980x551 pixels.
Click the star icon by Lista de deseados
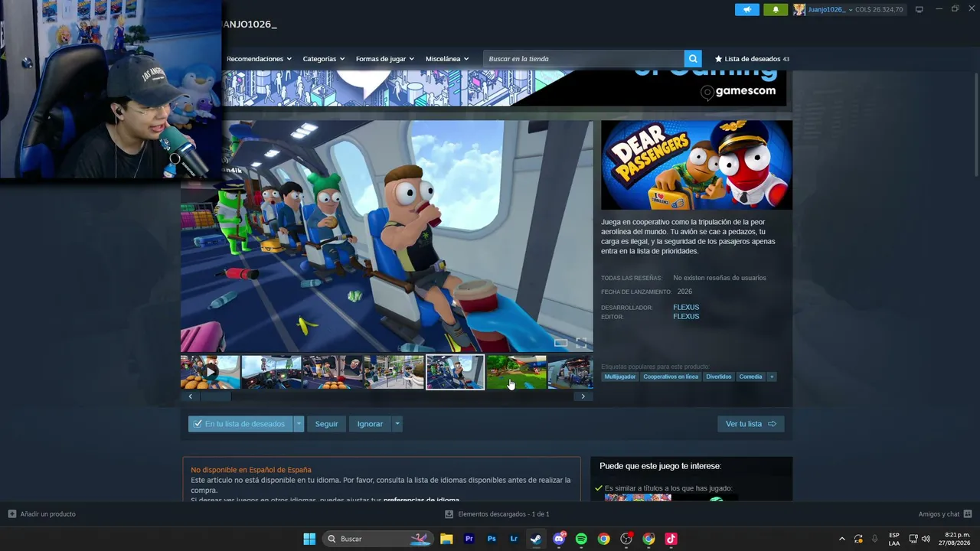click(718, 59)
